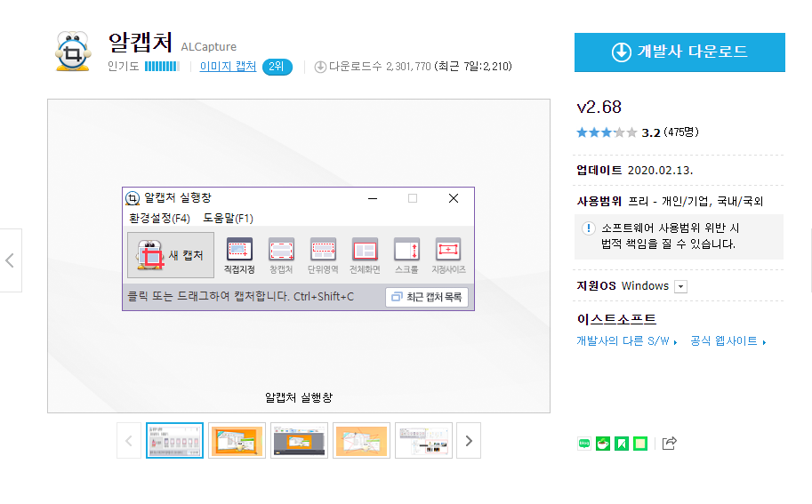Screen dimensions: 812x504
Task: Click the Naver bookmark share icon
Action: 622,444
